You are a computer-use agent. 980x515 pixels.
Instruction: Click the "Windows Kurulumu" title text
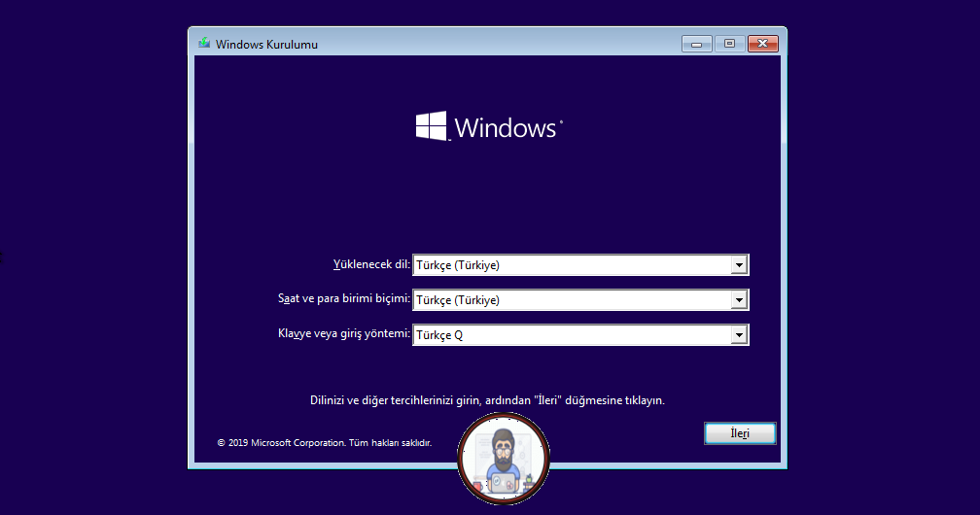tap(266, 45)
